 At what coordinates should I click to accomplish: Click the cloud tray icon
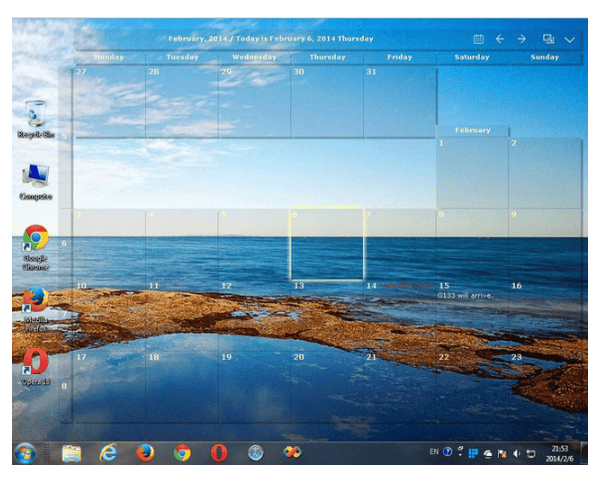pyautogui.click(x=488, y=454)
